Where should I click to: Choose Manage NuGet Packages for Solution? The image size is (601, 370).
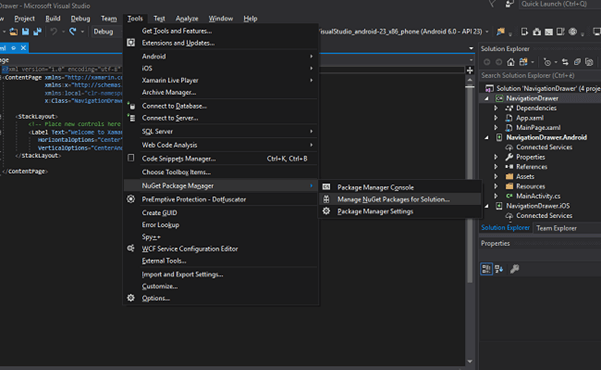(x=400, y=199)
